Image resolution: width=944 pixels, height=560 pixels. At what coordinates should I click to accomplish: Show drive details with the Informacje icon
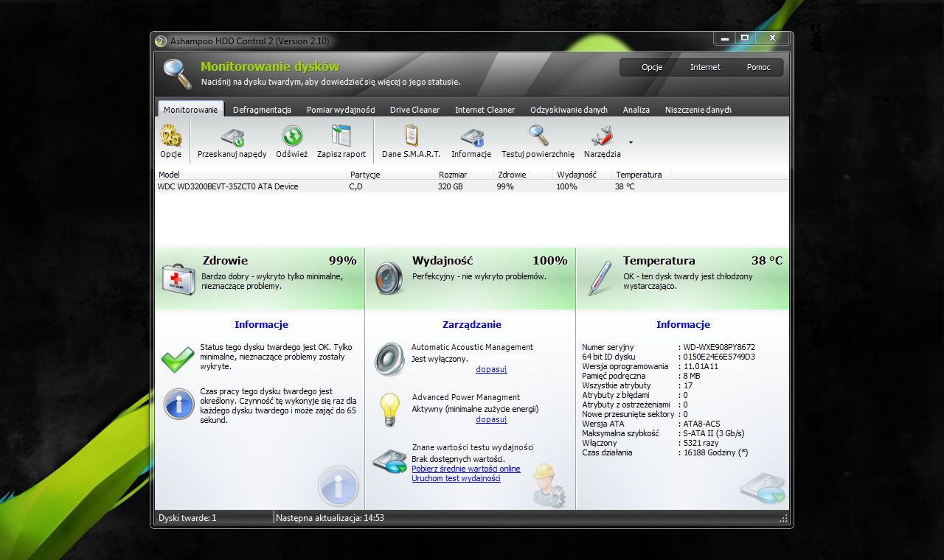click(x=471, y=137)
